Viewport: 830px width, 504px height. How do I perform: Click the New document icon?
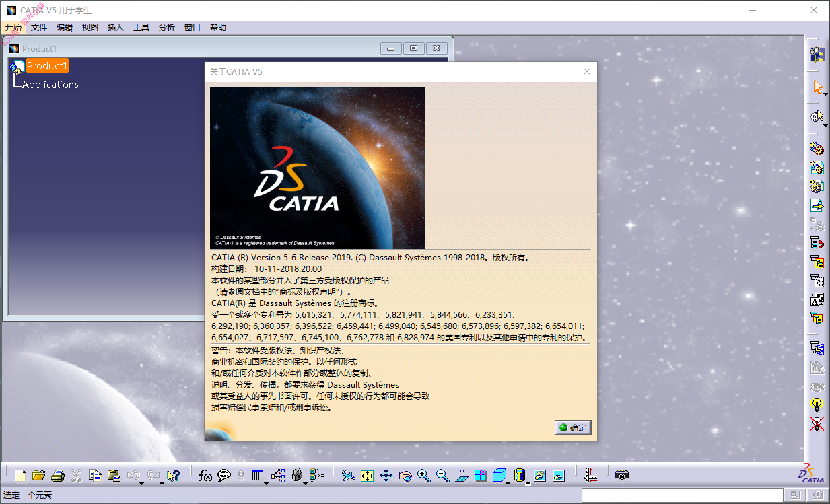(20, 476)
